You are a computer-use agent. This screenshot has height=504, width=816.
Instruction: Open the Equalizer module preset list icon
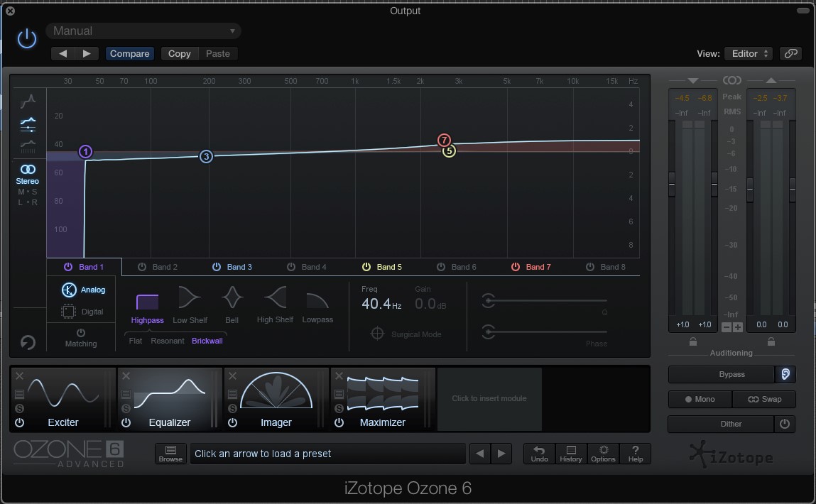126,394
